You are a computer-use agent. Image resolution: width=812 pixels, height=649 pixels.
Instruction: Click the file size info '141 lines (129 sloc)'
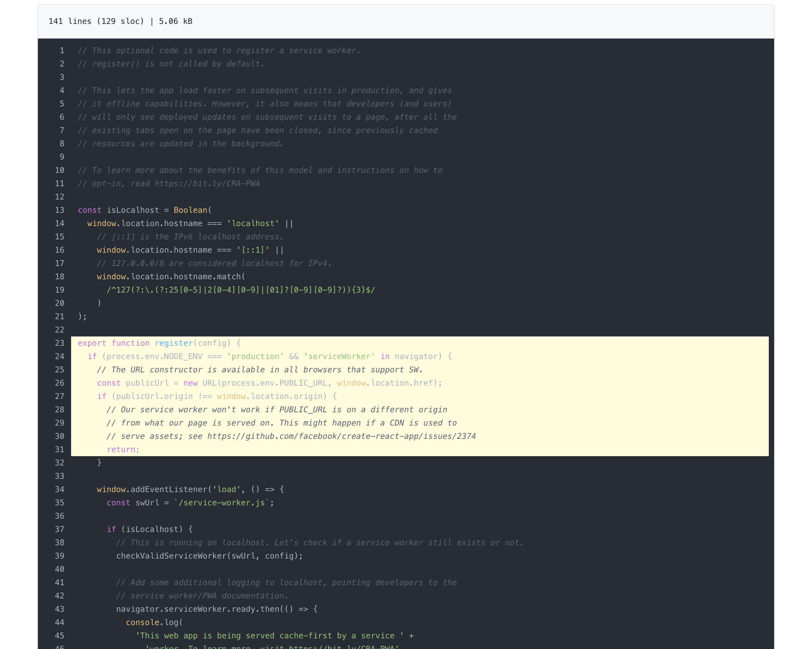tap(96, 22)
